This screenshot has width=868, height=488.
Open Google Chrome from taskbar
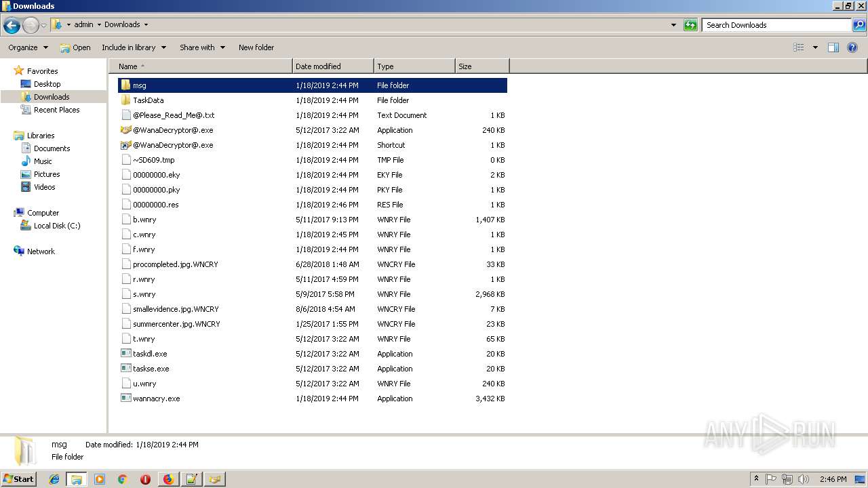coord(123,479)
